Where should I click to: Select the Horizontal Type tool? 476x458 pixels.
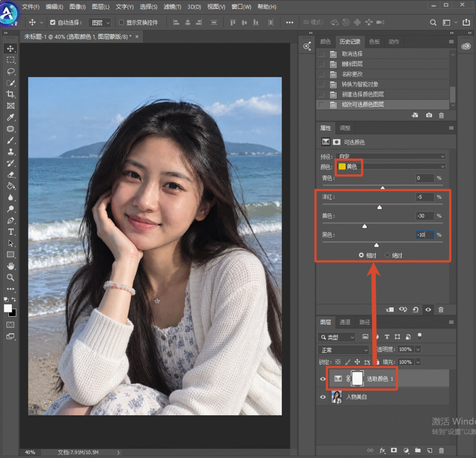11,232
